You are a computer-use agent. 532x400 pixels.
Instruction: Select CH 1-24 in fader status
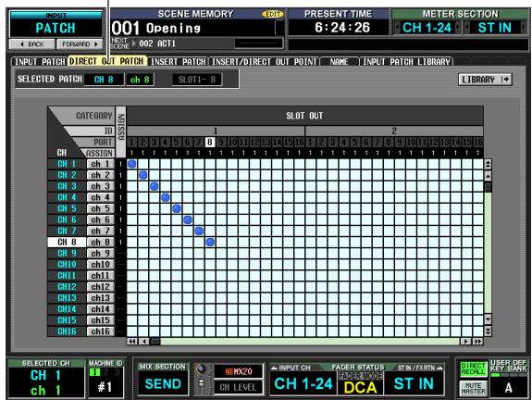tap(303, 383)
